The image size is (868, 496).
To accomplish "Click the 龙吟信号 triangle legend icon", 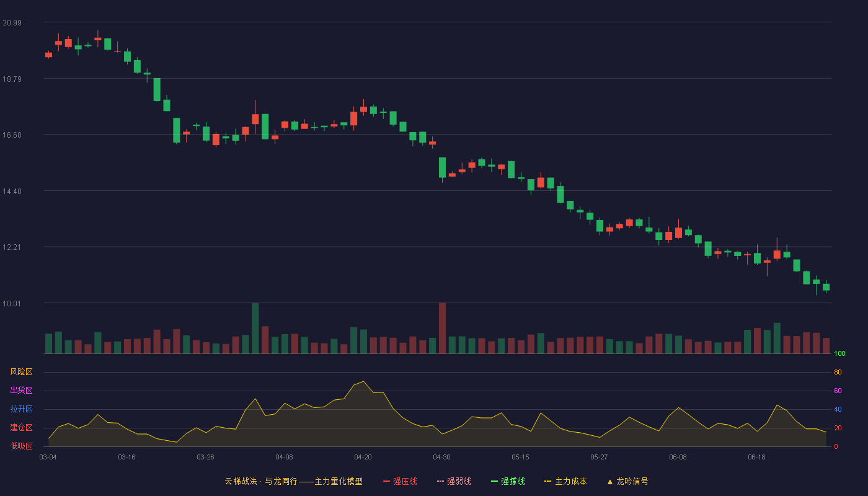I will (609, 482).
